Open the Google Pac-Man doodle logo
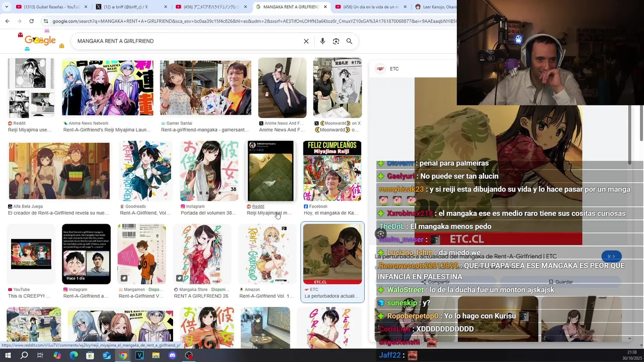644x362 pixels. tap(40, 41)
